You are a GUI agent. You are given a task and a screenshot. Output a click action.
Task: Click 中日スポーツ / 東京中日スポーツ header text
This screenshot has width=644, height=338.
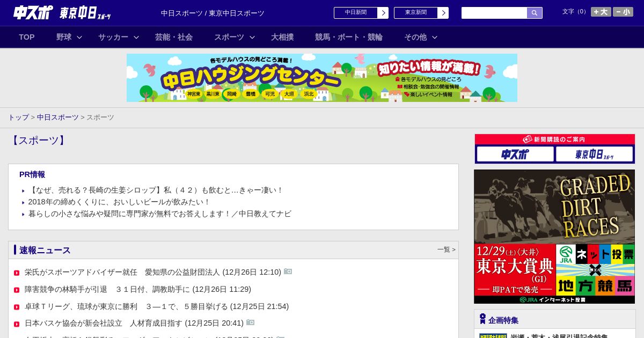(x=213, y=13)
